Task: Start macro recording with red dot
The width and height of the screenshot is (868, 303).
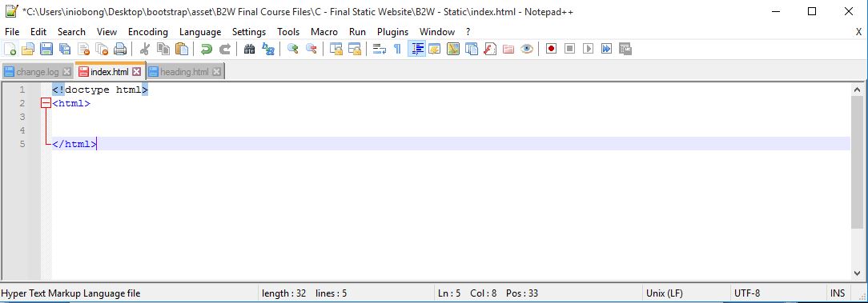Action: [551, 50]
